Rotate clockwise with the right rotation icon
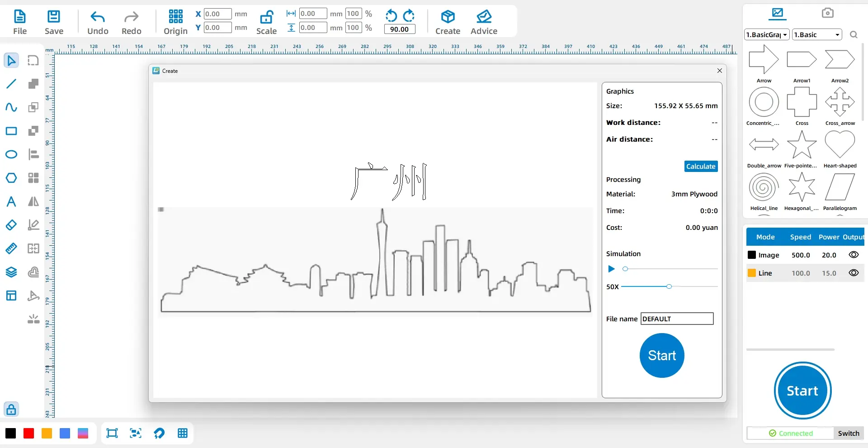The width and height of the screenshot is (868, 448). 409,16
